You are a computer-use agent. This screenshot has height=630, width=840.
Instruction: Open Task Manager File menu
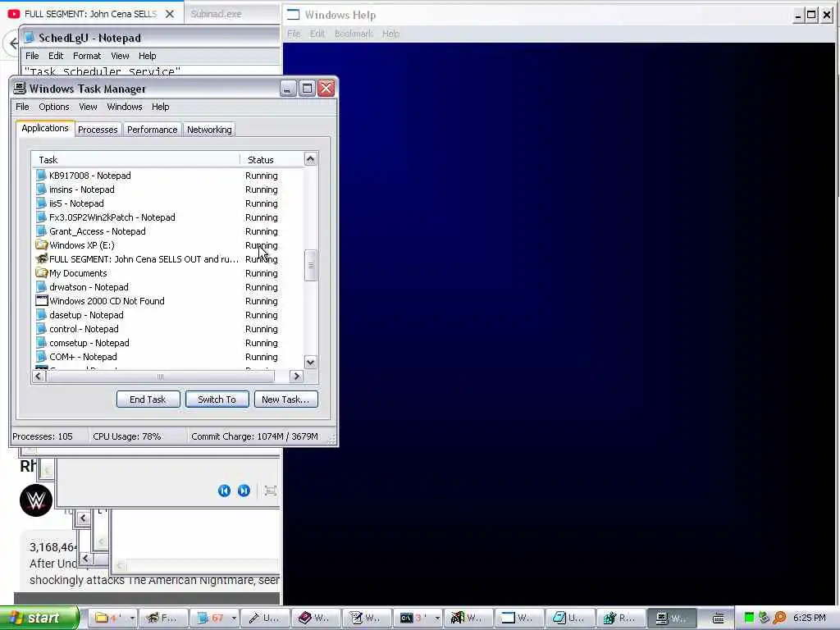pos(22,107)
